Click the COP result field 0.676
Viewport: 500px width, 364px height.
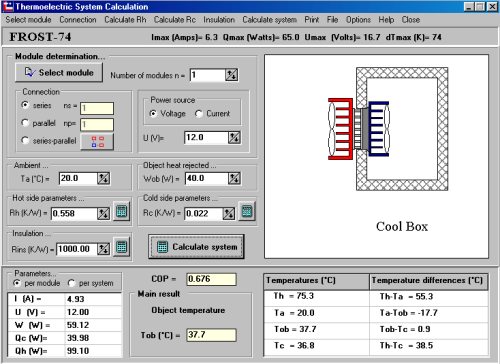[x=211, y=279]
